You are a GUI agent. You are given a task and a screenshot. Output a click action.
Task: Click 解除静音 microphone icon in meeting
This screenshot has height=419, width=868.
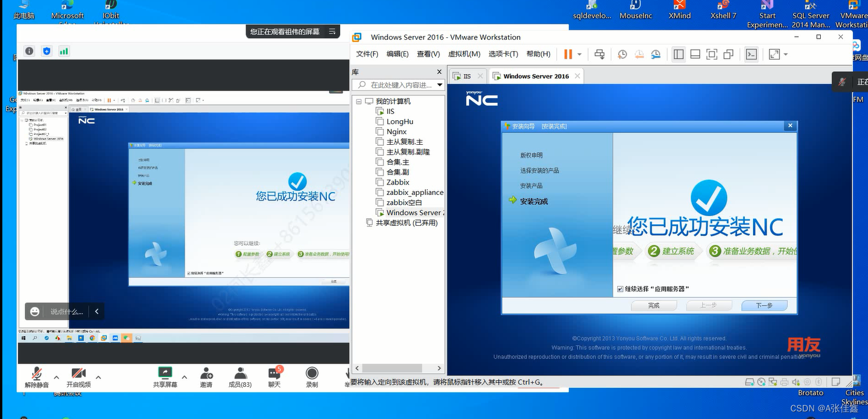[x=37, y=373]
